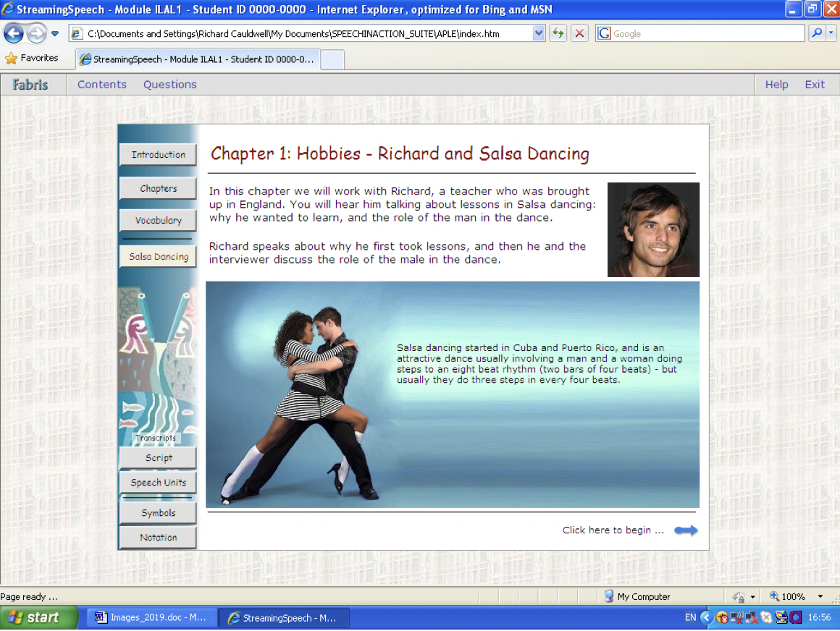Open the Windows start button
Screen dimensions: 840x631
pos(38,618)
